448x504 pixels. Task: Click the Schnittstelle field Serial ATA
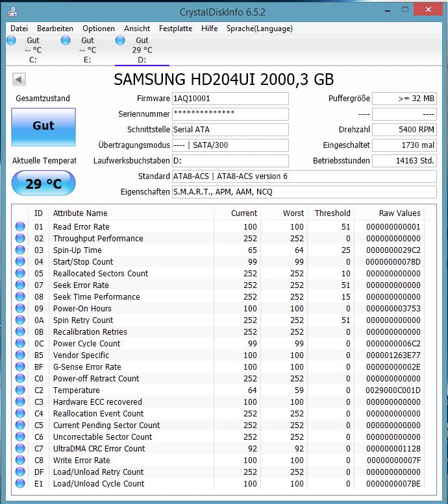point(230,130)
